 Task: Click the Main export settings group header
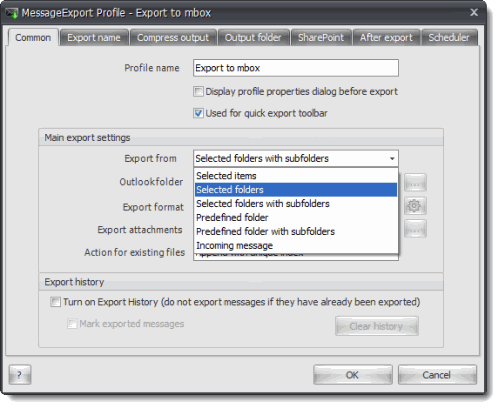coord(241,137)
